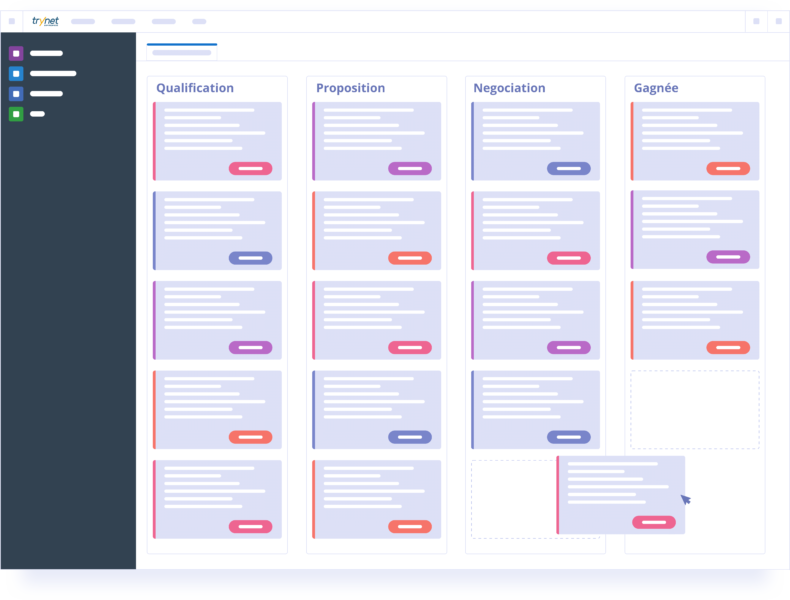Click the dark blue third sidebar icon

(x=16, y=93)
